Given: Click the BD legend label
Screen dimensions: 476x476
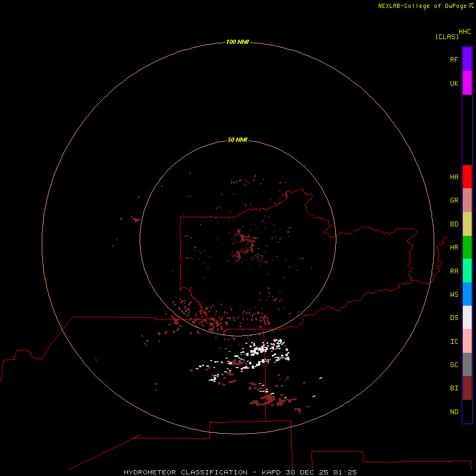Looking at the screenshot, I should (454, 224).
